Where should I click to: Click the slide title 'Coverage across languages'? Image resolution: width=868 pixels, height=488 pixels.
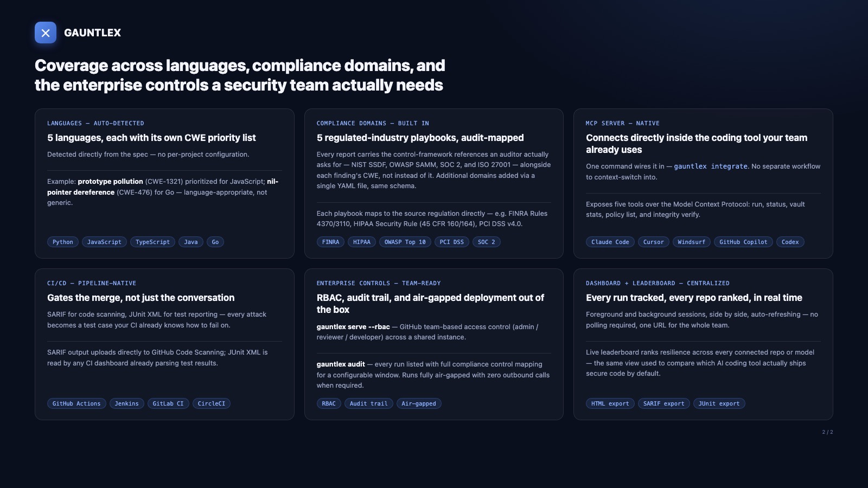[x=240, y=75]
